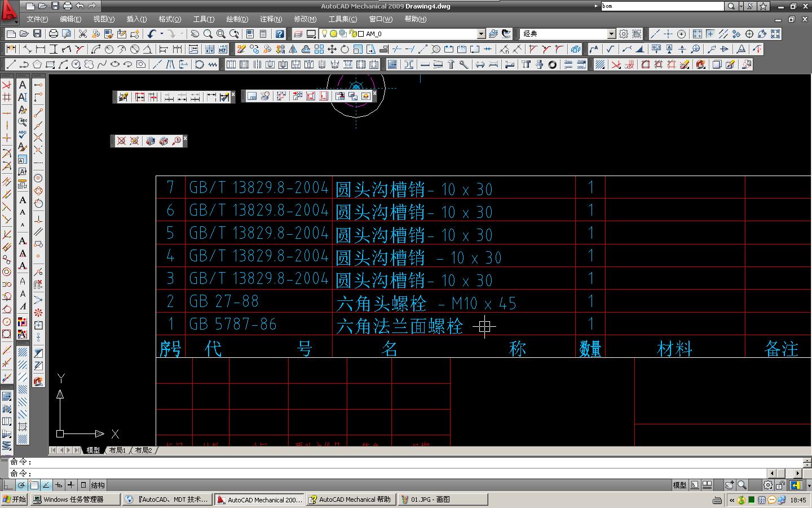Toggle Polar tracking in the status bar

click(x=21, y=485)
